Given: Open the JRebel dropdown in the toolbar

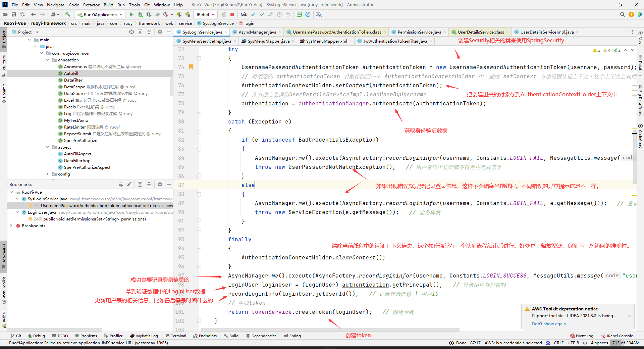Looking at the screenshot, I should coord(205,14).
